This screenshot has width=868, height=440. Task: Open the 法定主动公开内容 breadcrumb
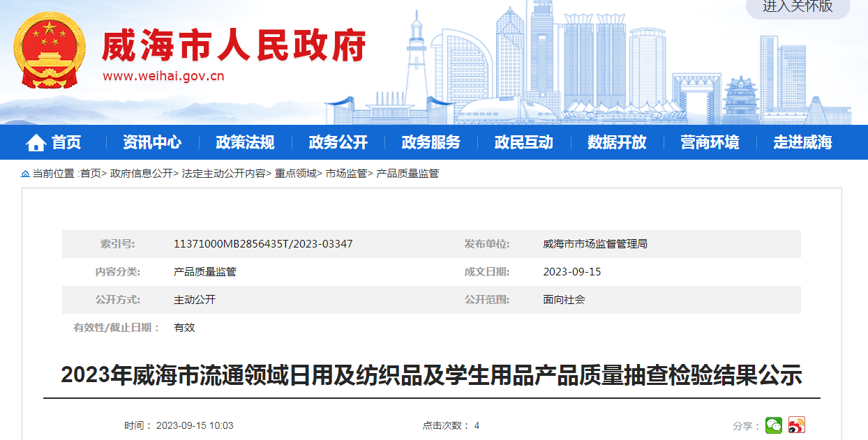(x=224, y=174)
